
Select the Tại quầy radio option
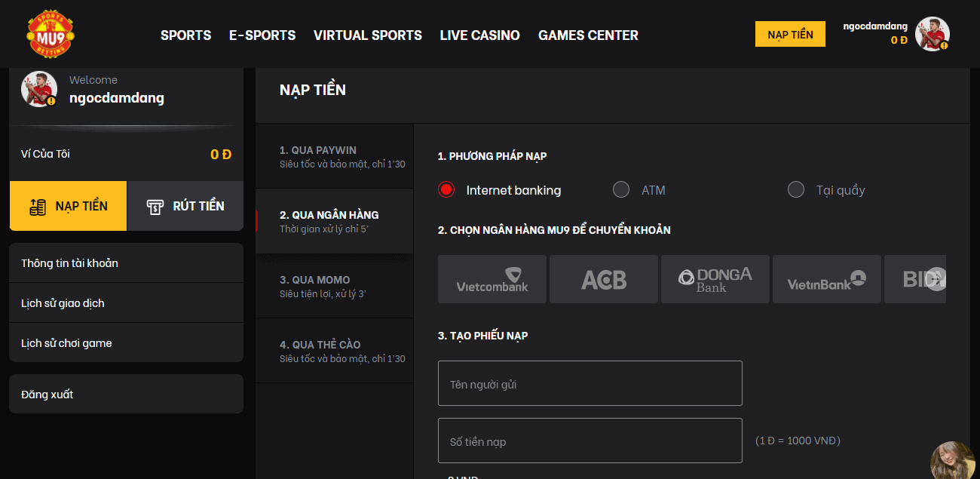click(x=796, y=189)
